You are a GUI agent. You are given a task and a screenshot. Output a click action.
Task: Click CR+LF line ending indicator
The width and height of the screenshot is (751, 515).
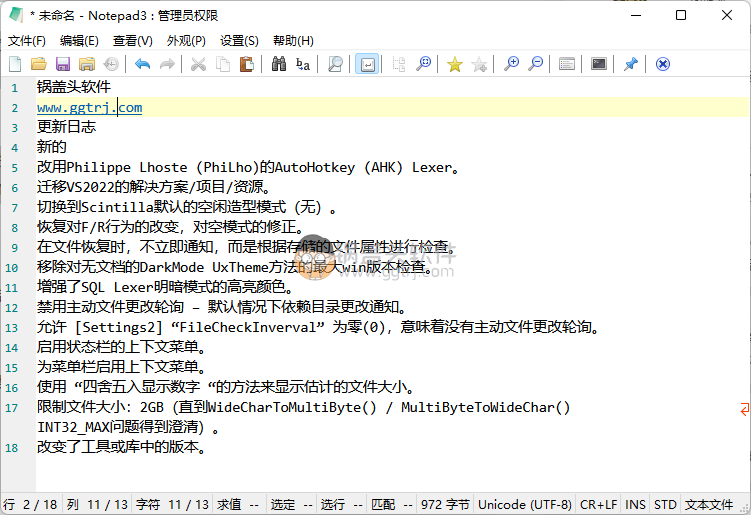(x=598, y=504)
